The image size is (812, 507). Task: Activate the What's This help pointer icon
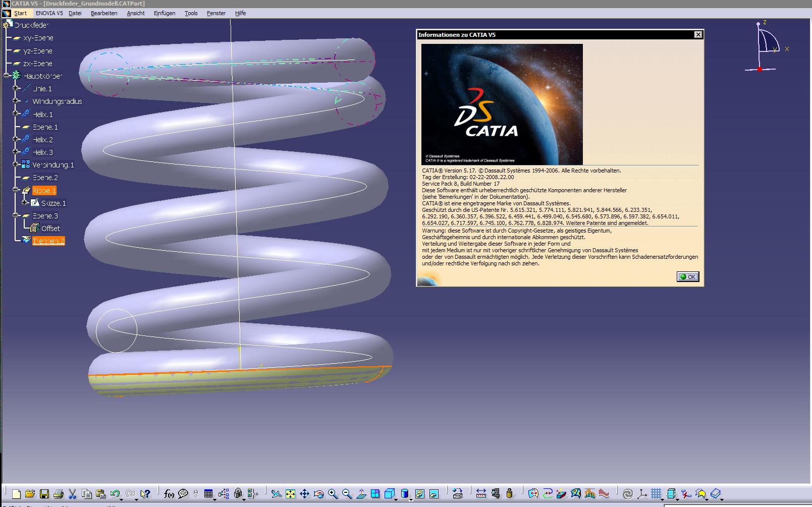click(145, 494)
